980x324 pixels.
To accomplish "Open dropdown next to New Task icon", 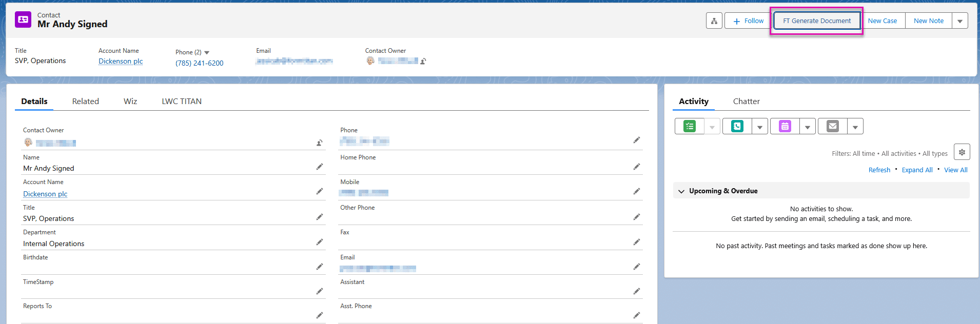I will pos(712,126).
